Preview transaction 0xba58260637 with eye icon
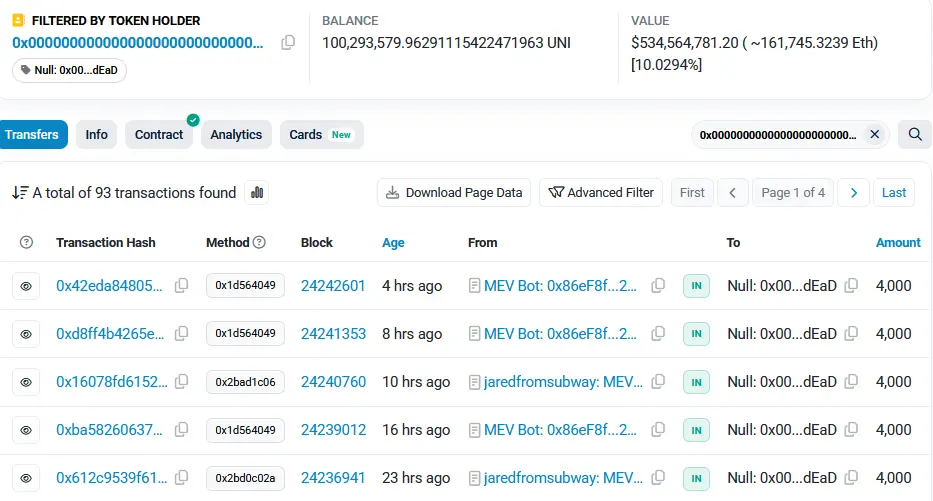The height and width of the screenshot is (501, 933). point(26,430)
